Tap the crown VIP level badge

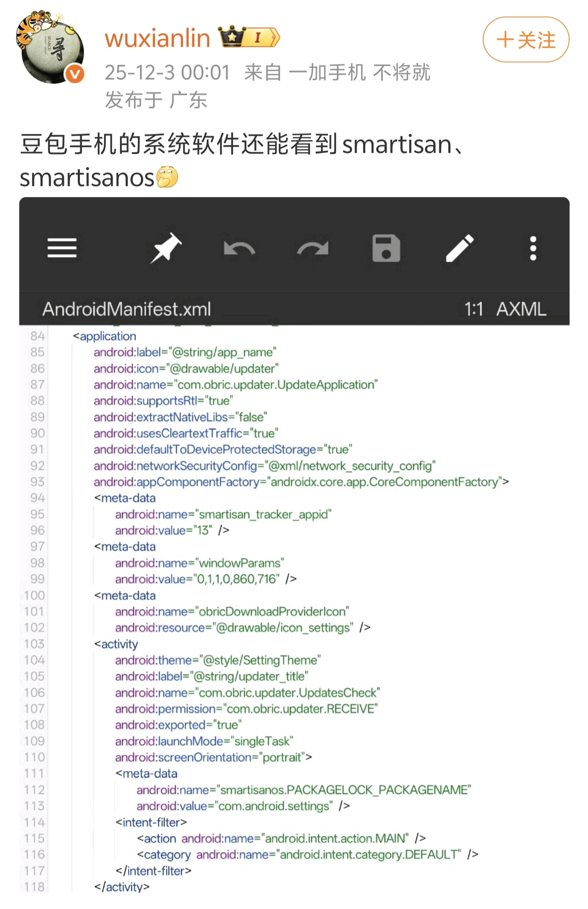click(249, 38)
